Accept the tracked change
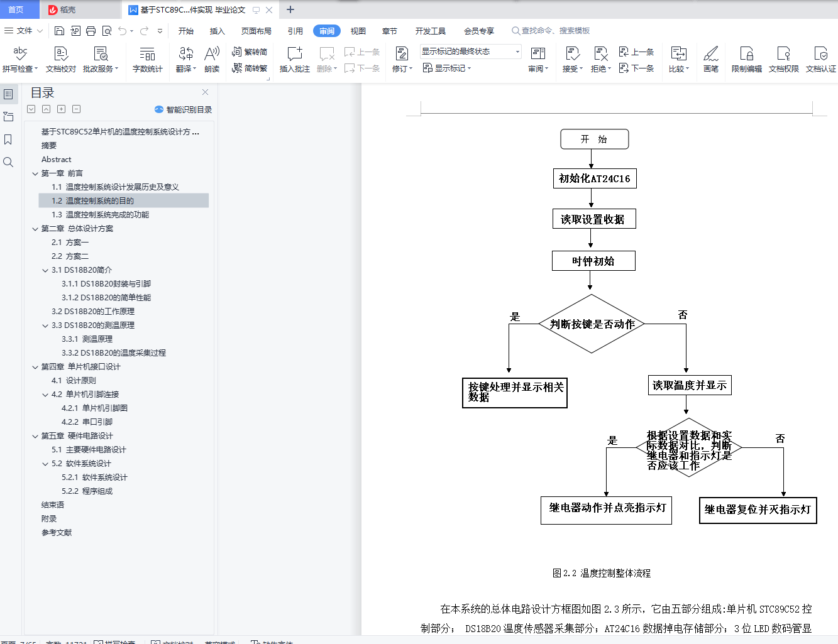This screenshot has width=838, height=644. [572, 59]
